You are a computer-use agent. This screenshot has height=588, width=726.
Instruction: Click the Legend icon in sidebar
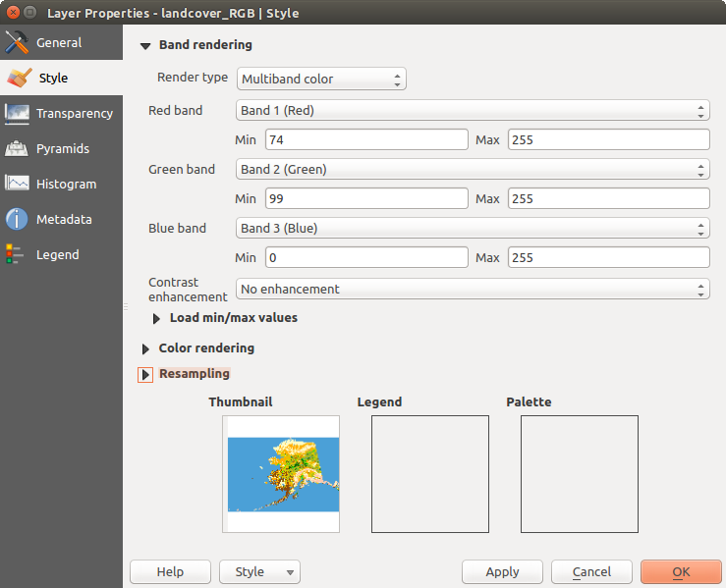tap(15, 255)
